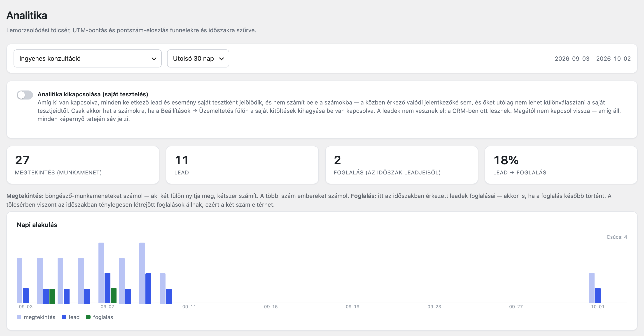Click the light megtekintés bar at 09-03

pos(19,280)
